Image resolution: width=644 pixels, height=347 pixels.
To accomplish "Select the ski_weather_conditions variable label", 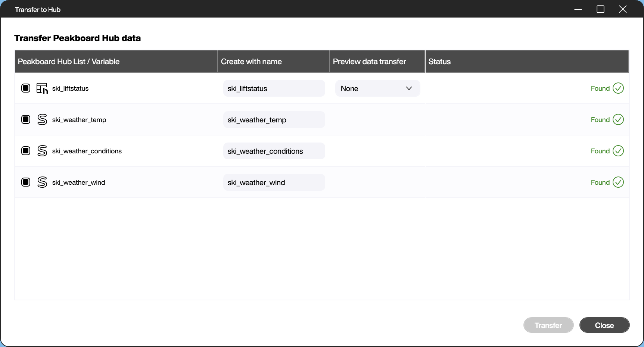I will (x=87, y=151).
